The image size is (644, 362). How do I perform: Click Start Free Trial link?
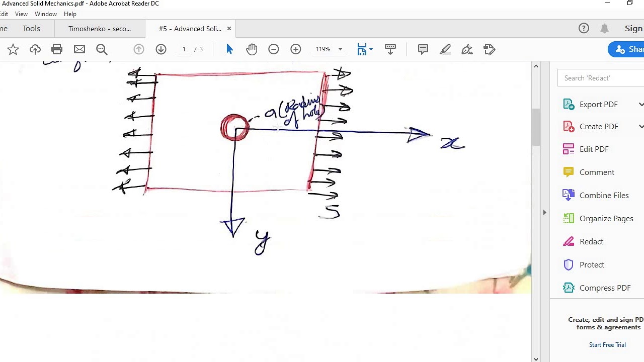pos(607,345)
